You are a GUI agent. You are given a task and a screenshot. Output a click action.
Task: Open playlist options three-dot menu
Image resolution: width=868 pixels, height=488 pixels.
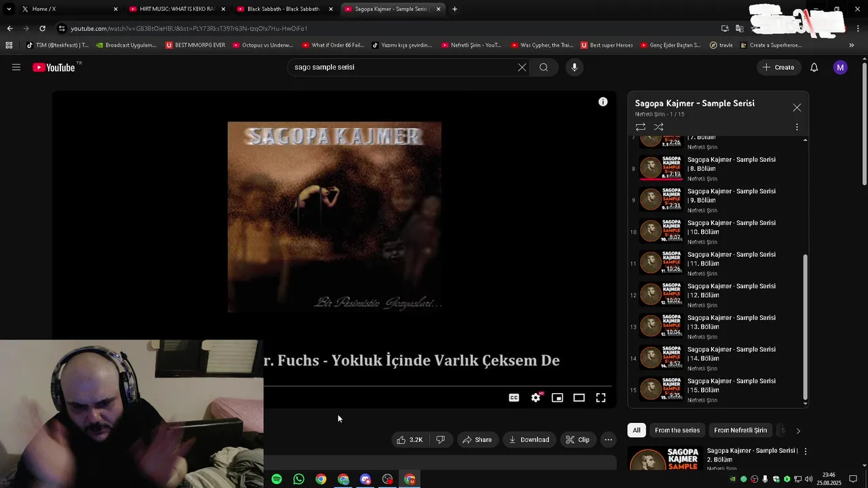point(797,127)
